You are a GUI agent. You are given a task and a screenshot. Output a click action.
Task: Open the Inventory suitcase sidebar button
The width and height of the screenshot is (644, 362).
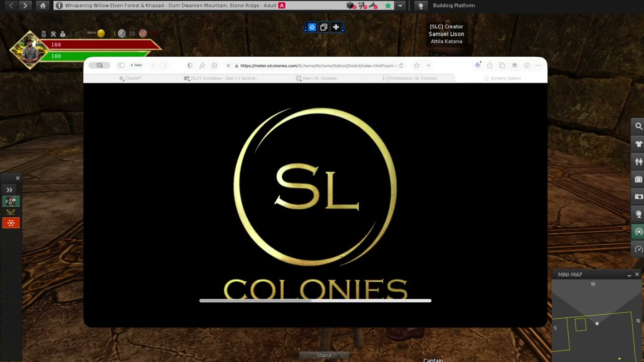(638, 179)
